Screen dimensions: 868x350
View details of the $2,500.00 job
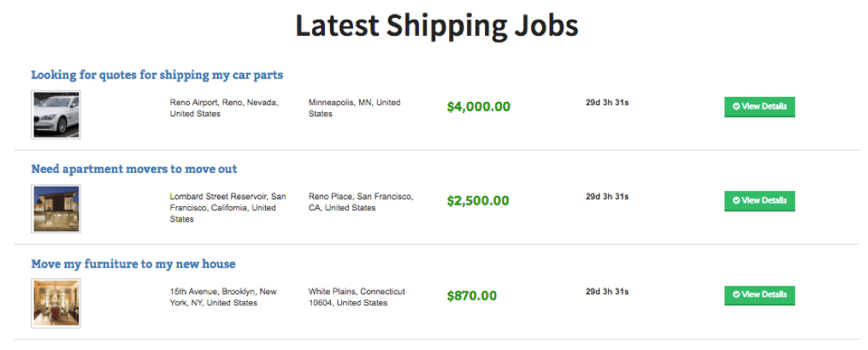click(759, 200)
